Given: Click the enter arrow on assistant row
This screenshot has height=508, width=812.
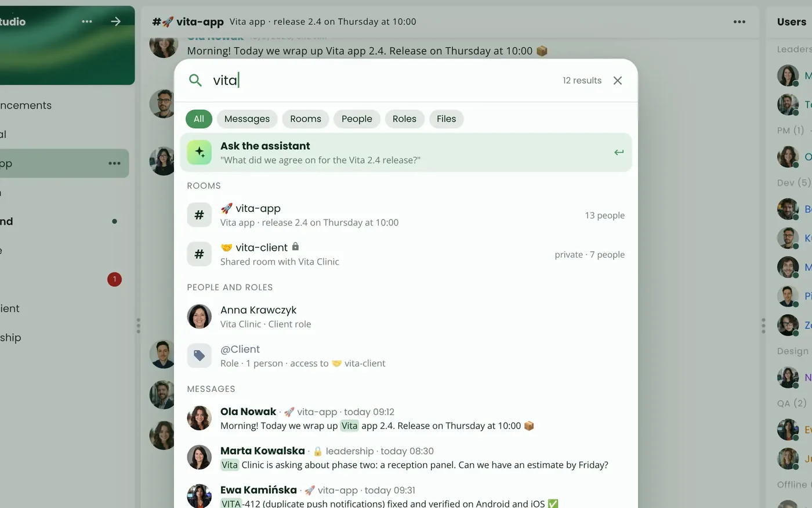Looking at the screenshot, I should [619, 152].
